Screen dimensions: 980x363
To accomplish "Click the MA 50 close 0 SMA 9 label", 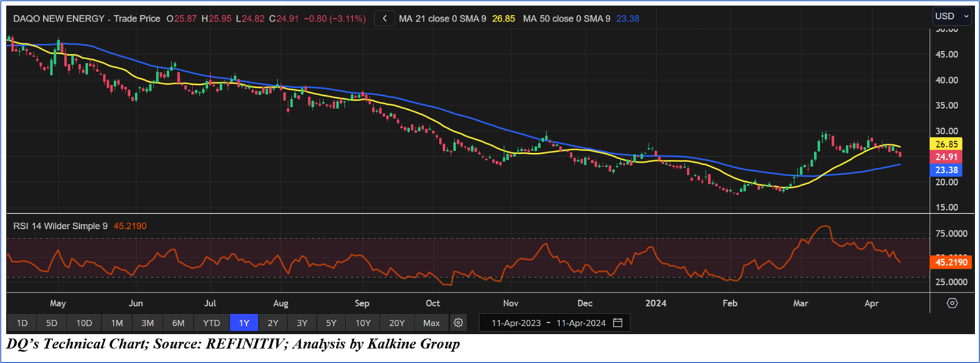I will click(566, 18).
